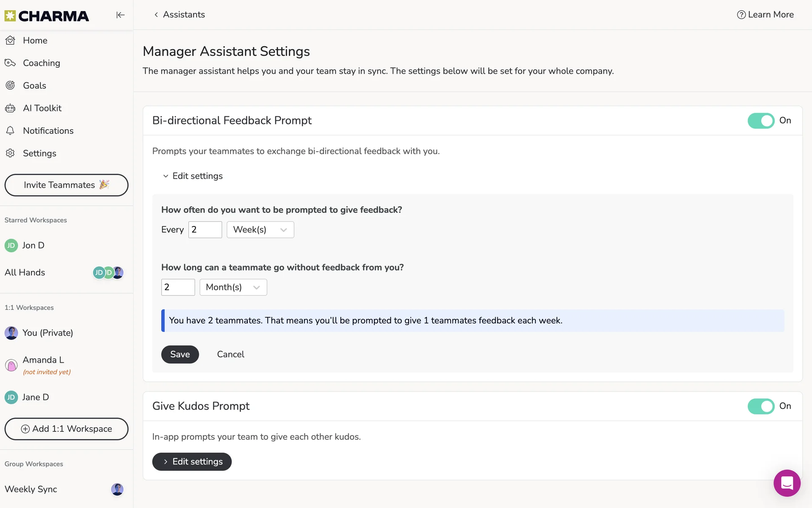Viewport: 812px width, 508px height.
Task: Open Goals target icon in sidebar
Action: 11,86
